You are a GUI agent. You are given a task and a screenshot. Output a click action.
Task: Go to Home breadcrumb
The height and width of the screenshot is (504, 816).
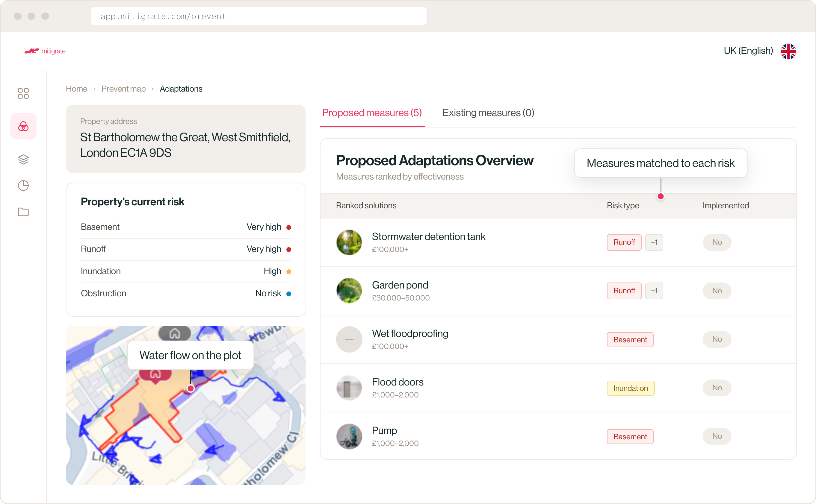76,89
